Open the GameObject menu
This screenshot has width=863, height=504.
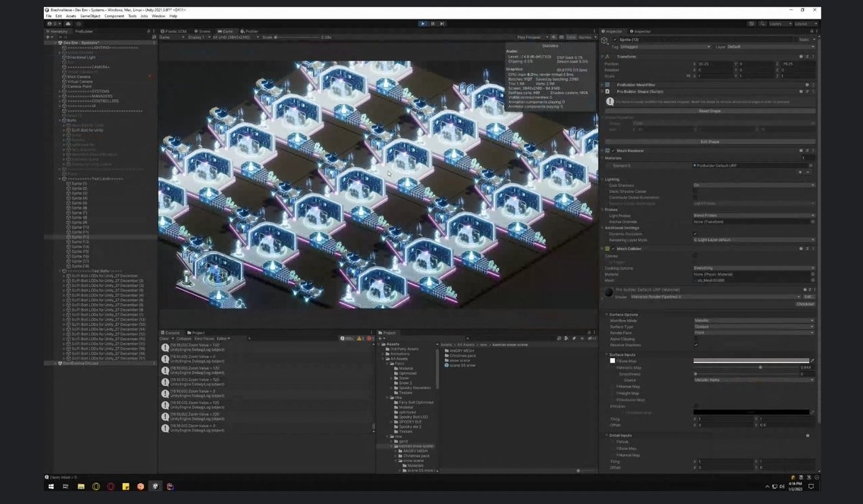(91, 16)
